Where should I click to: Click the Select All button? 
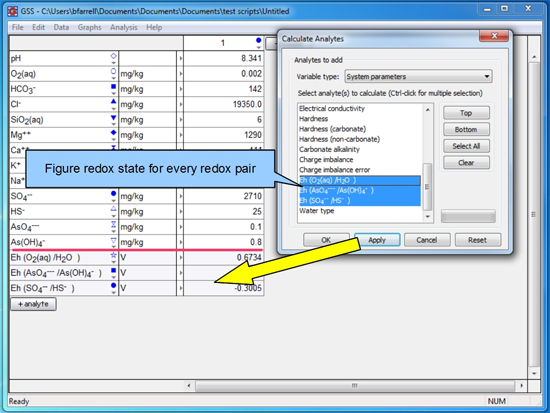click(x=466, y=146)
